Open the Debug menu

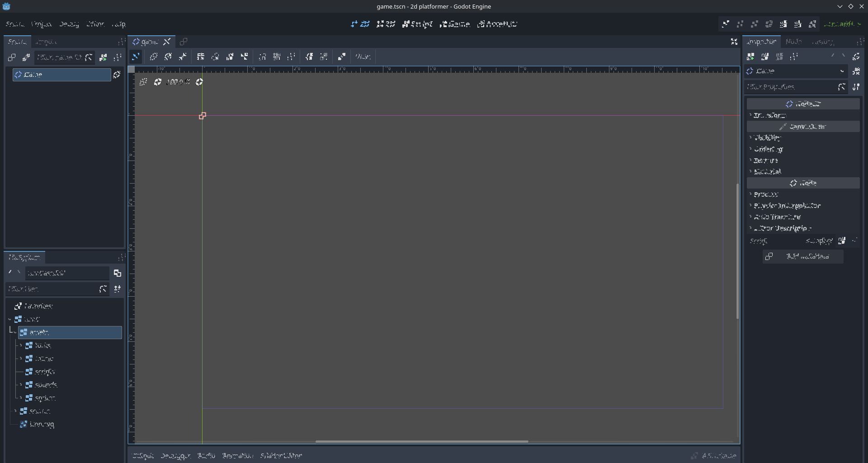pyautogui.click(x=69, y=24)
